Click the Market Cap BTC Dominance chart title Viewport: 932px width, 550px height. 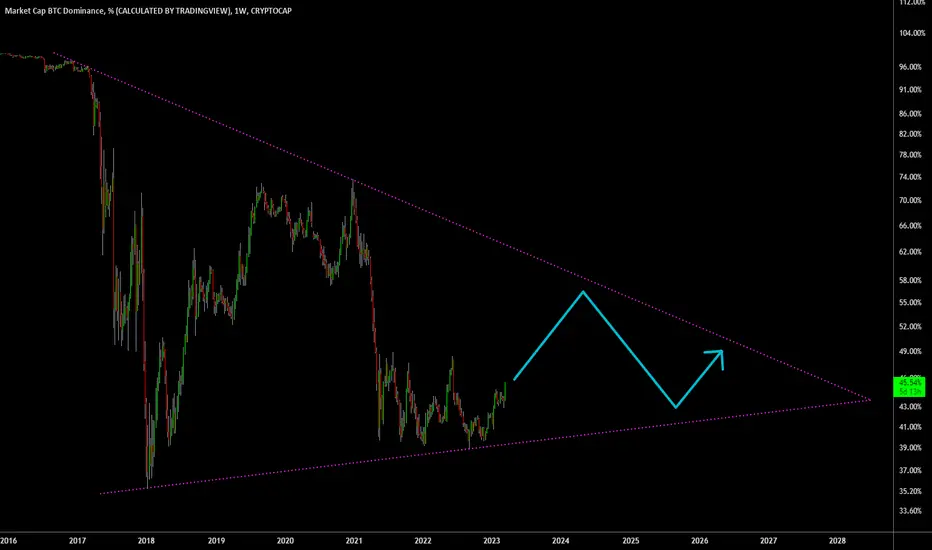[148, 11]
